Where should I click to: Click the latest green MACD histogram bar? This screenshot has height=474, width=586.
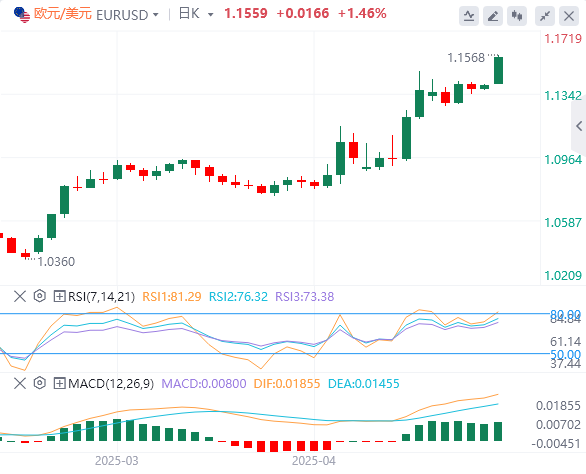pos(498,431)
